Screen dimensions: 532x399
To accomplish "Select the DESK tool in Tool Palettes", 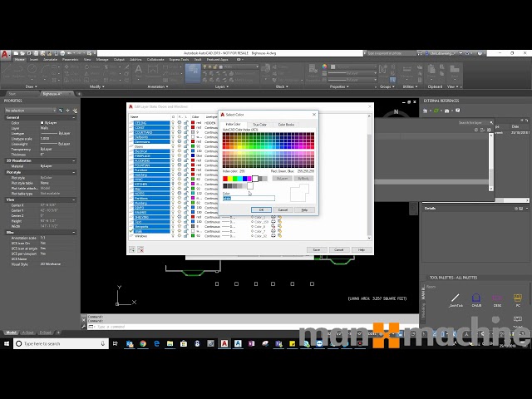I will pos(497,300).
